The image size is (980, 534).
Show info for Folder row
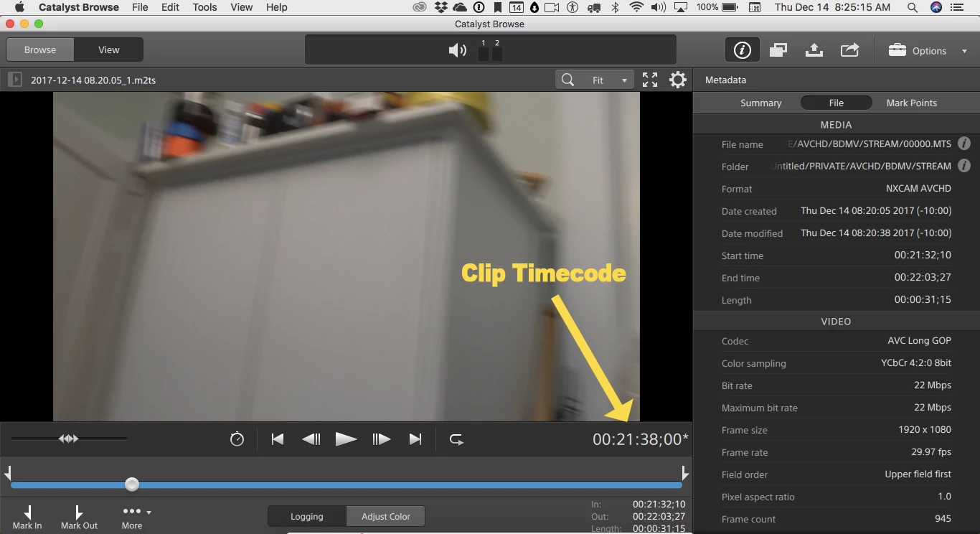tap(964, 166)
